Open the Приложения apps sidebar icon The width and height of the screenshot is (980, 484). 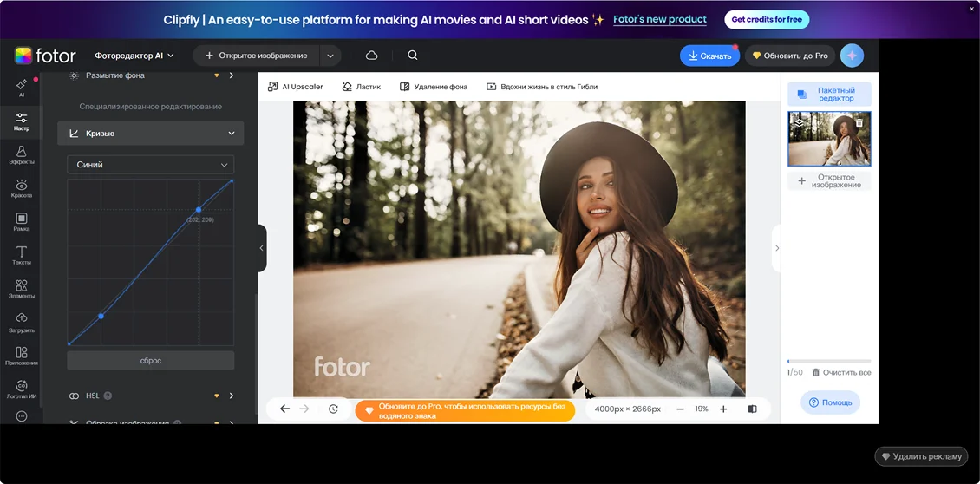pos(22,356)
